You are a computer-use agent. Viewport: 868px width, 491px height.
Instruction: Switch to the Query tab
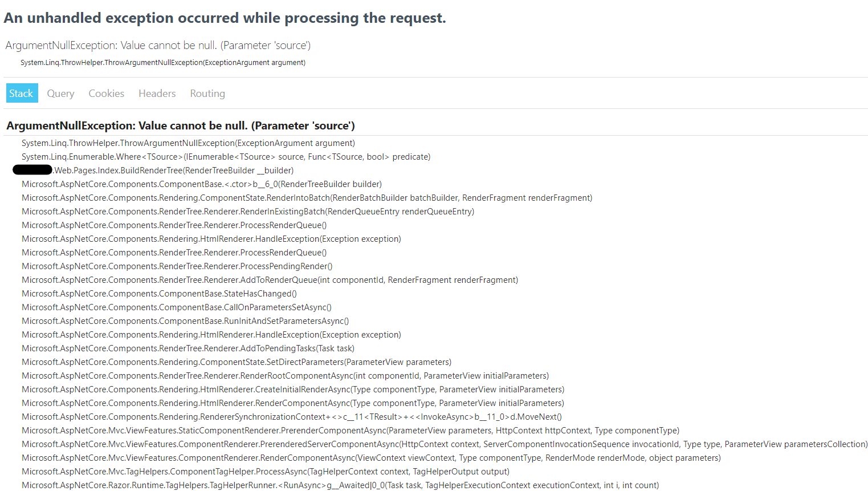[x=60, y=93]
